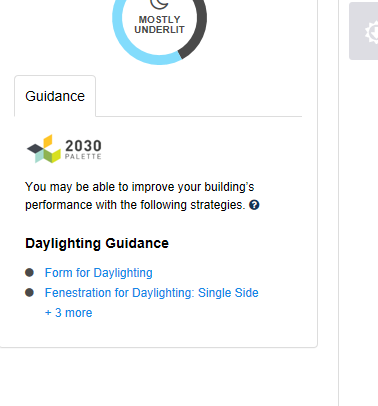Click the '2030' text in the logo
This screenshot has height=406, width=378.
coord(83,146)
